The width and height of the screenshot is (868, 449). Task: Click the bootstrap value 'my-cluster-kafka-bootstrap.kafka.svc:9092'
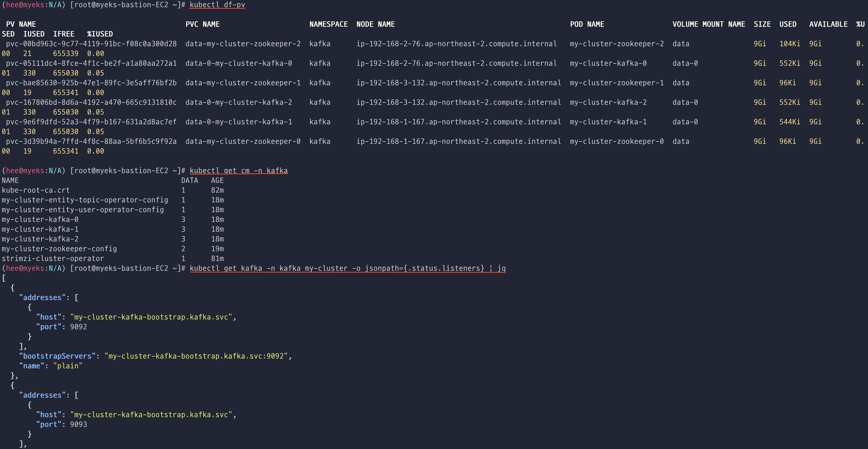pyautogui.click(x=196, y=356)
